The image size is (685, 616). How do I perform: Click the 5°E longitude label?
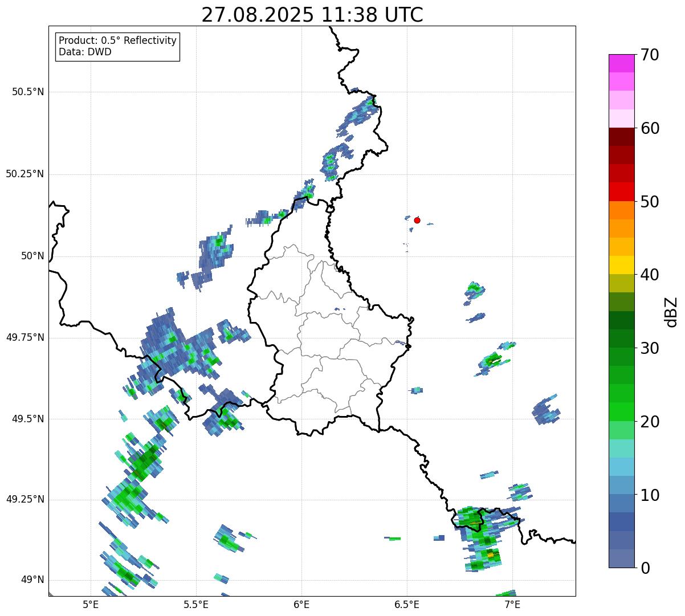(91, 604)
